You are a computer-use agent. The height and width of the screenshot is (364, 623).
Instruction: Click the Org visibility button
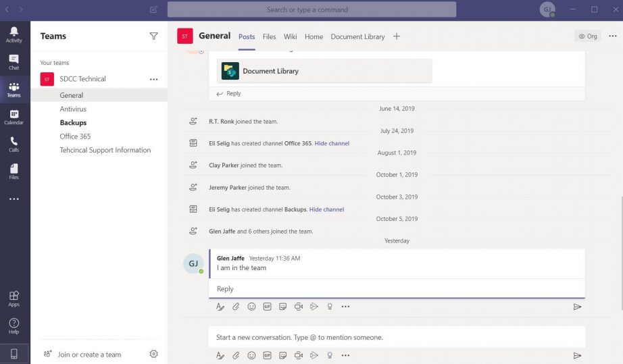588,36
